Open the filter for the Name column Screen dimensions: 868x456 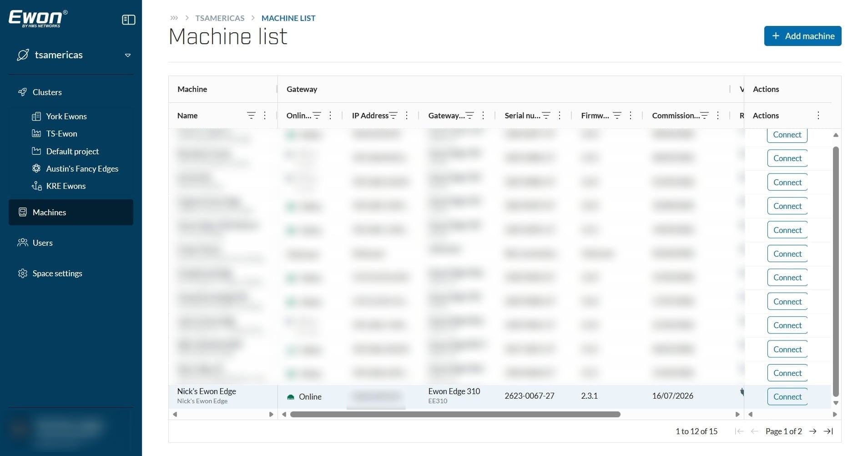pyautogui.click(x=251, y=116)
